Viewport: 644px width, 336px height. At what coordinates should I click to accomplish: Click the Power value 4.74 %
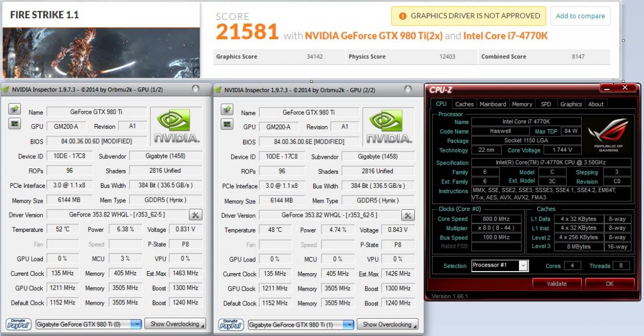coord(338,230)
